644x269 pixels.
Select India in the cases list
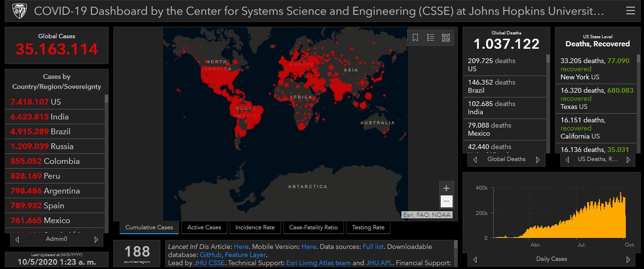point(55,117)
